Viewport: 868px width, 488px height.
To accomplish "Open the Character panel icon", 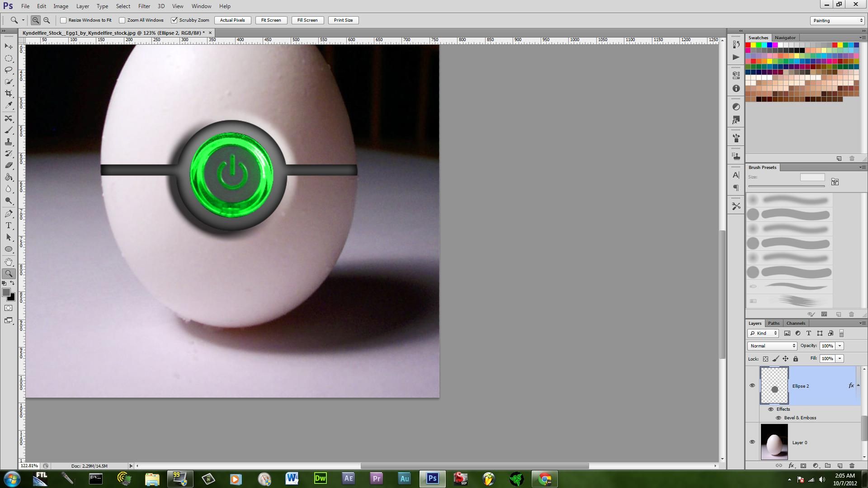I will tap(736, 176).
